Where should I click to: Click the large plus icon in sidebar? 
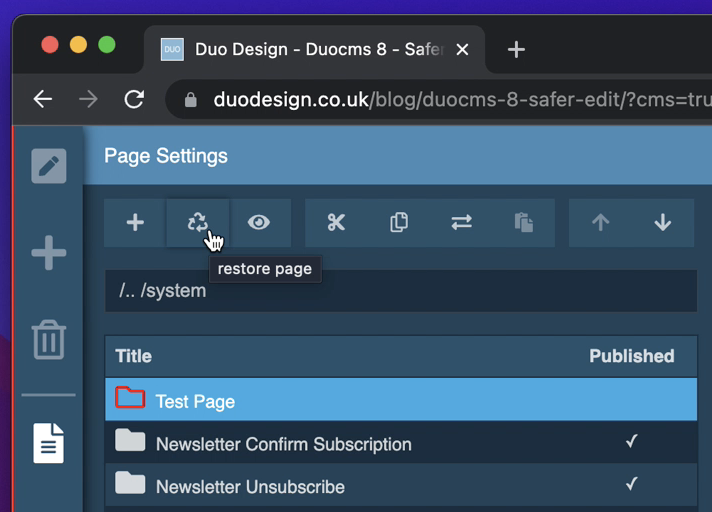point(48,253)
